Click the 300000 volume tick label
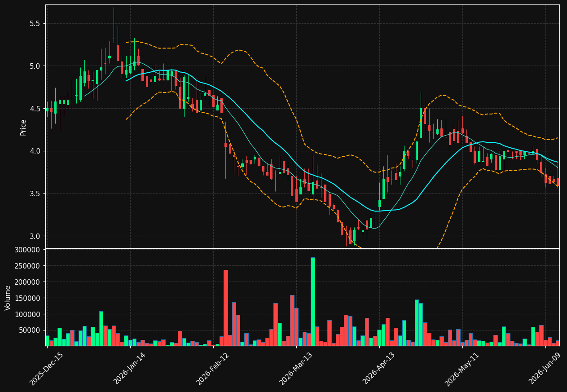 click(x=27, y=250)
